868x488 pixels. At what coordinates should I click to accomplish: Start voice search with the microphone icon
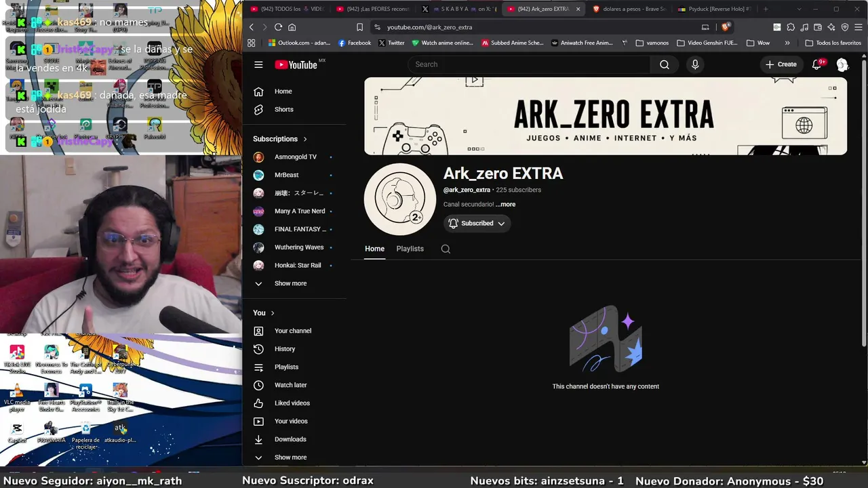click(x=694, y=64)
